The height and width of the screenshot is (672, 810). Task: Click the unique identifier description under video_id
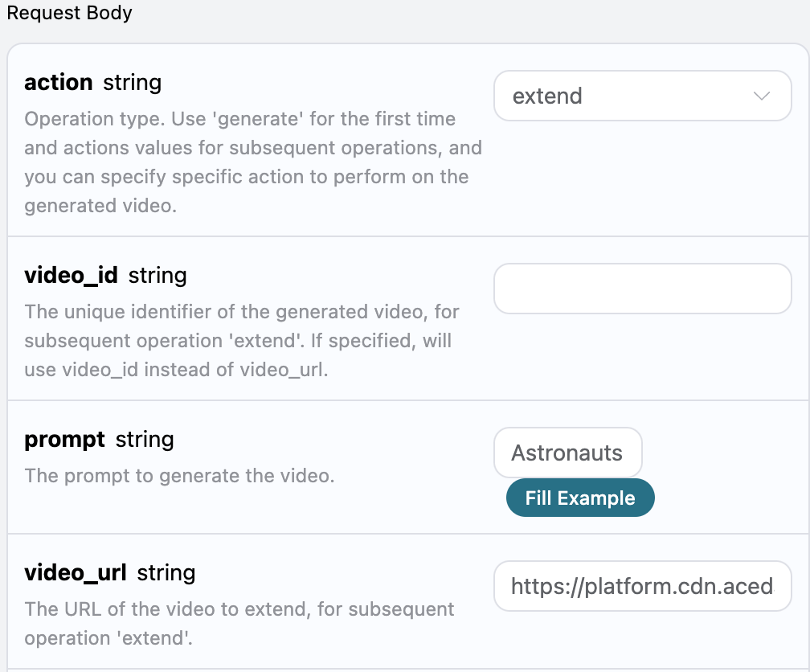(x=242, y=341)
